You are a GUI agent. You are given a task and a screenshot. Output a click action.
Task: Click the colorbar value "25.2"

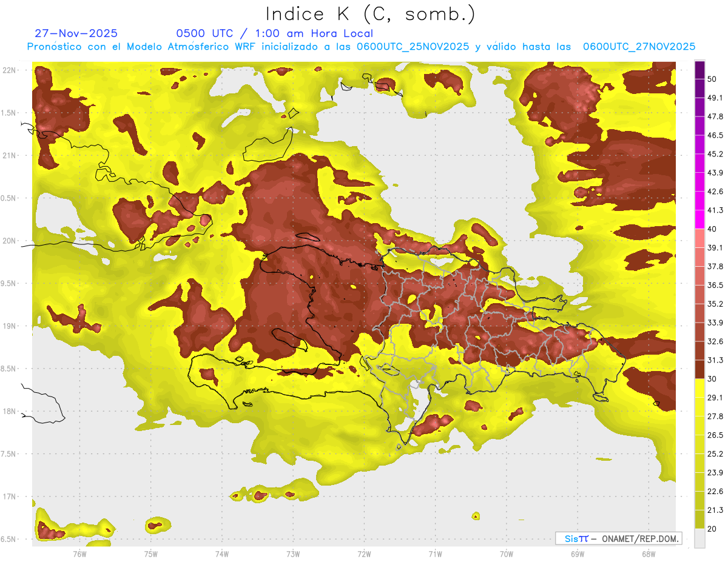pos(715,454)
